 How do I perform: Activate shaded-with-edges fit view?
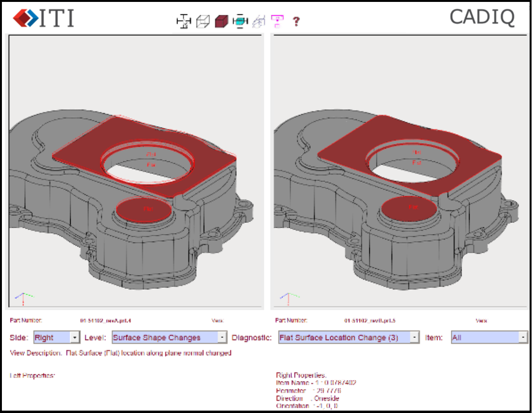[240, 21]
